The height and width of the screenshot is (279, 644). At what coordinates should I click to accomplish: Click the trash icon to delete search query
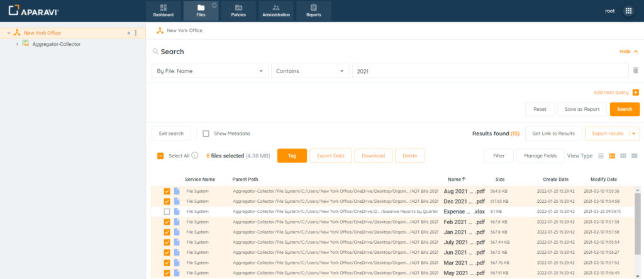point(635,71)
